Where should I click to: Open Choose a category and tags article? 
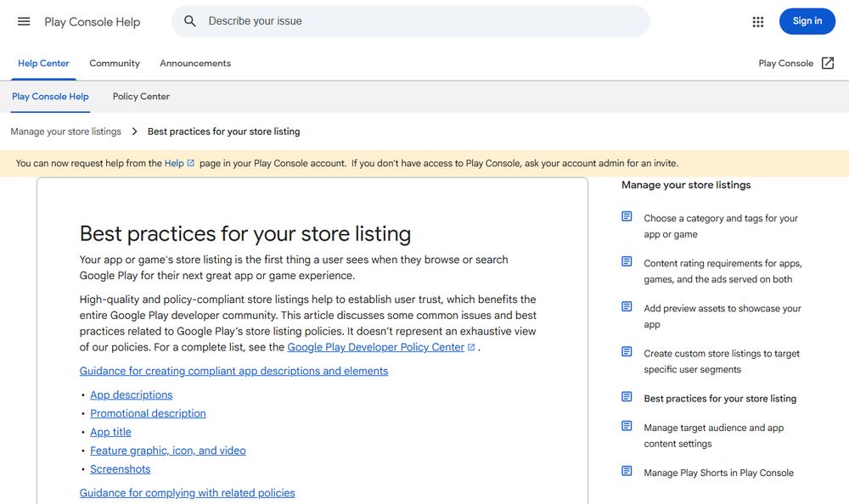[x=721, y=227]
